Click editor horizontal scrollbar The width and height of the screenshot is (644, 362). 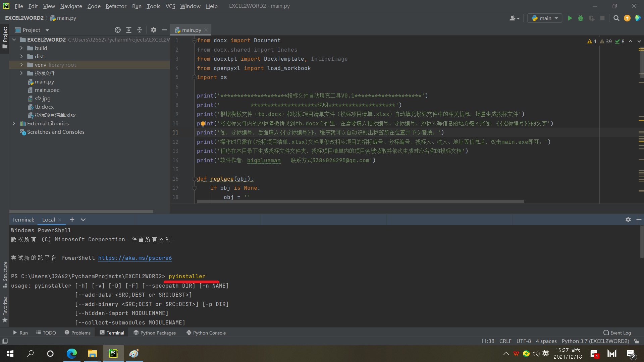[361, 201]
